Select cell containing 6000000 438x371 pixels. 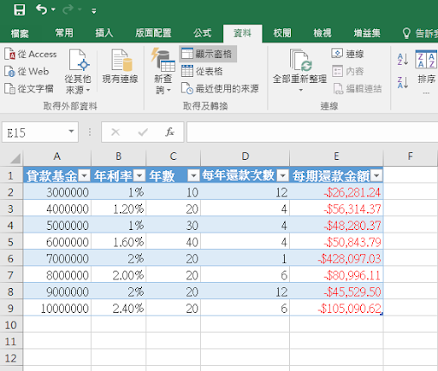pyautogui.click(x=57, y=242)
